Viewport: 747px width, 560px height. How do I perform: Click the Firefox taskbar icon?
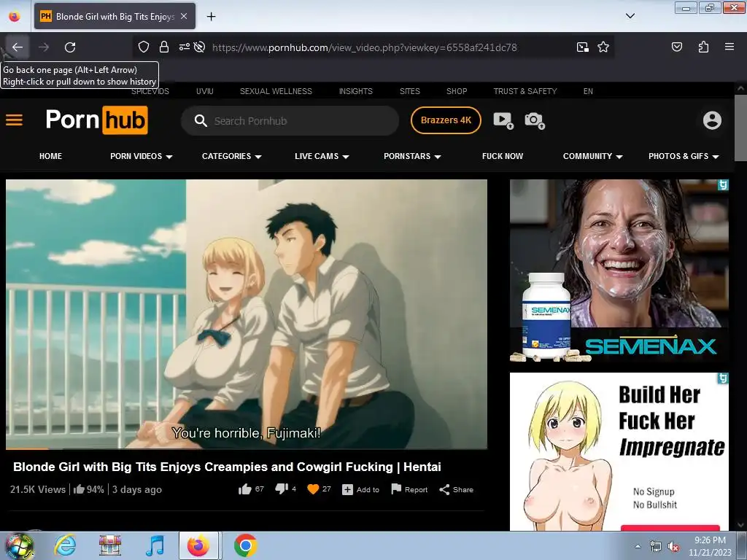pos(198,545)
